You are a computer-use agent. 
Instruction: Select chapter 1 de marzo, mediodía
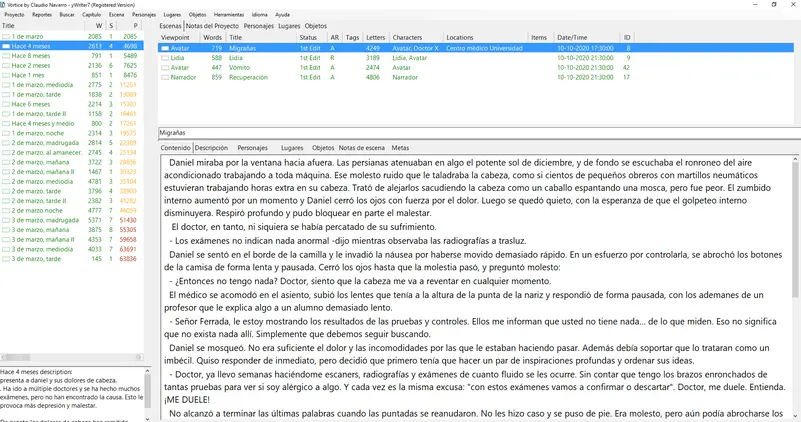click(42, 85)
